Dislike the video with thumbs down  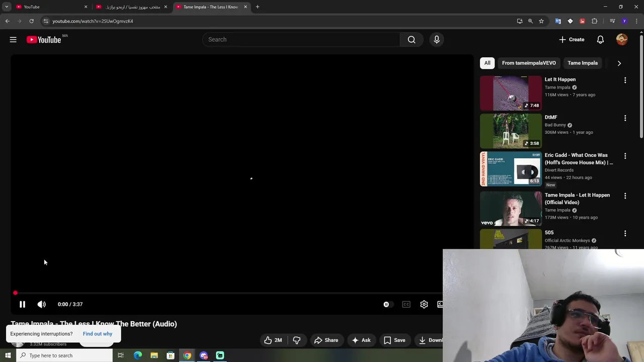[x=296, y=340]
